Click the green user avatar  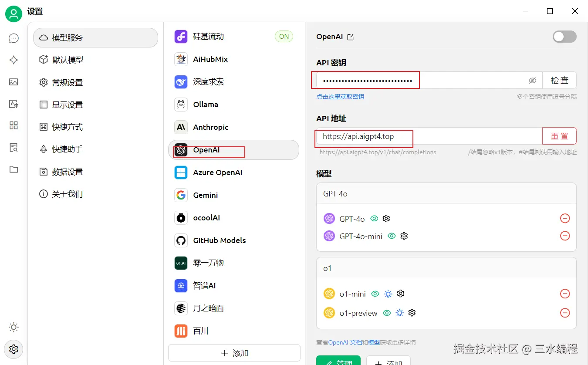(14, 14)
